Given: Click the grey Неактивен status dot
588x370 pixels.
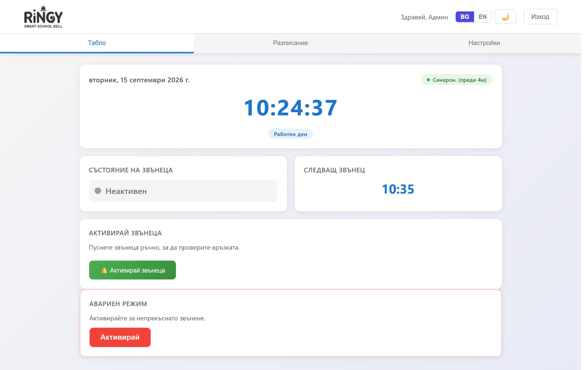Looking at the screenshot, I should point(98,191).
